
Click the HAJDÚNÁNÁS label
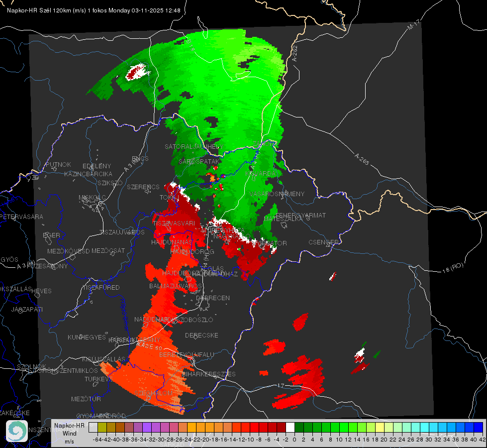pos(172,242)
